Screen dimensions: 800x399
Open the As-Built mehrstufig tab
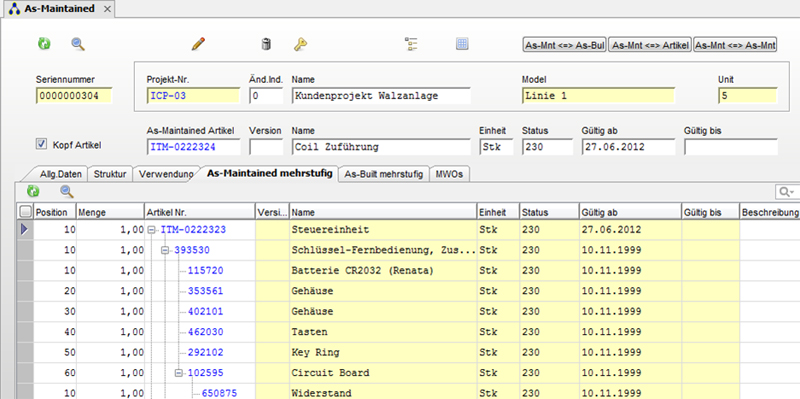coord(384,174)
